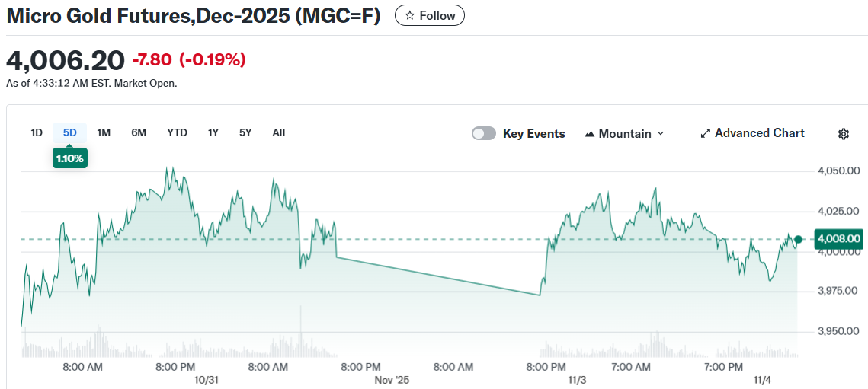Click the Key Events label text
The image size is (868, 389).
(x=534, y=133)
